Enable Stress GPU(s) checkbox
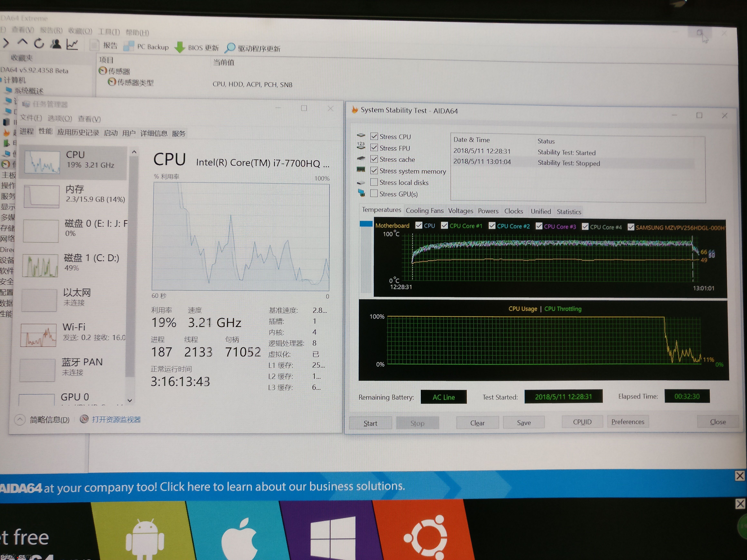 pyautogui.click(x=374, y=193)
